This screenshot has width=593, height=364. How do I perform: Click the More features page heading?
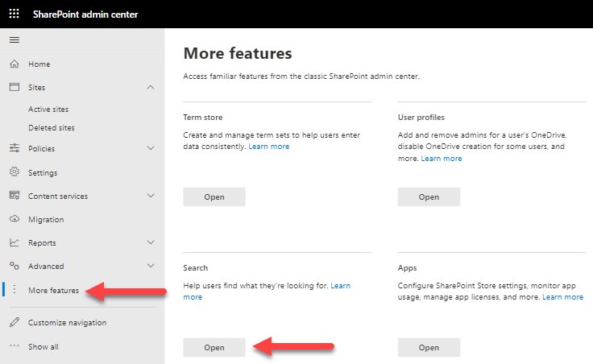(x=238, y=53)
